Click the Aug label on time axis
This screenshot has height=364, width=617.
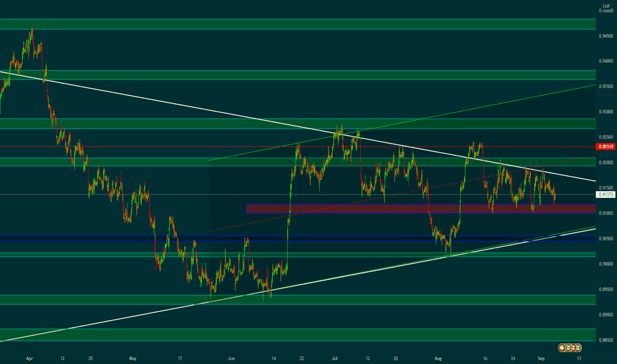click(438, 359)
